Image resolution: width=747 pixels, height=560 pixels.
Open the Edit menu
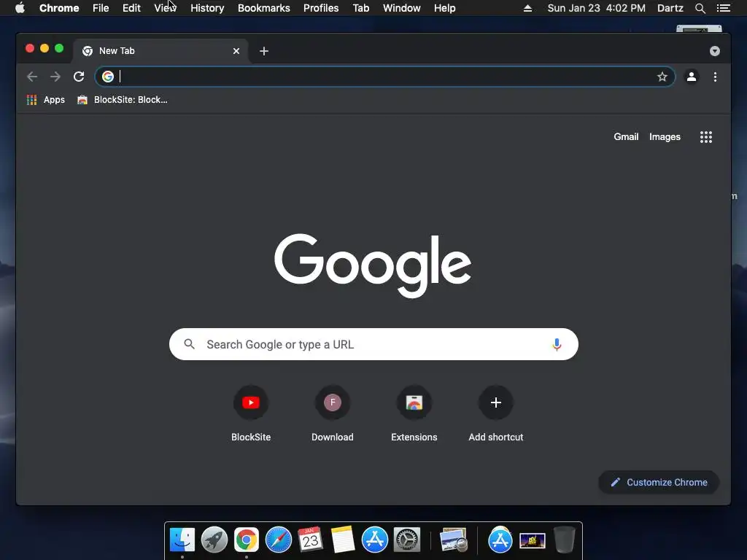131,8
